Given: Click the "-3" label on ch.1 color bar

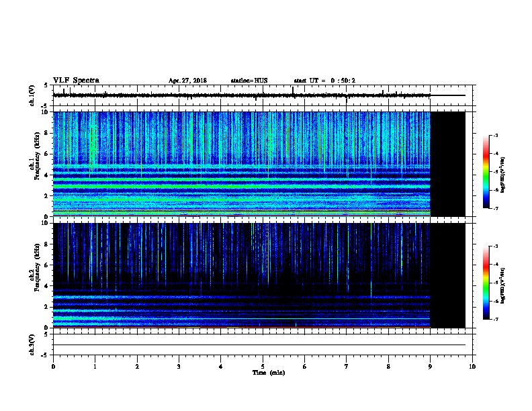Looking at the screenshot, I should 495,135.
